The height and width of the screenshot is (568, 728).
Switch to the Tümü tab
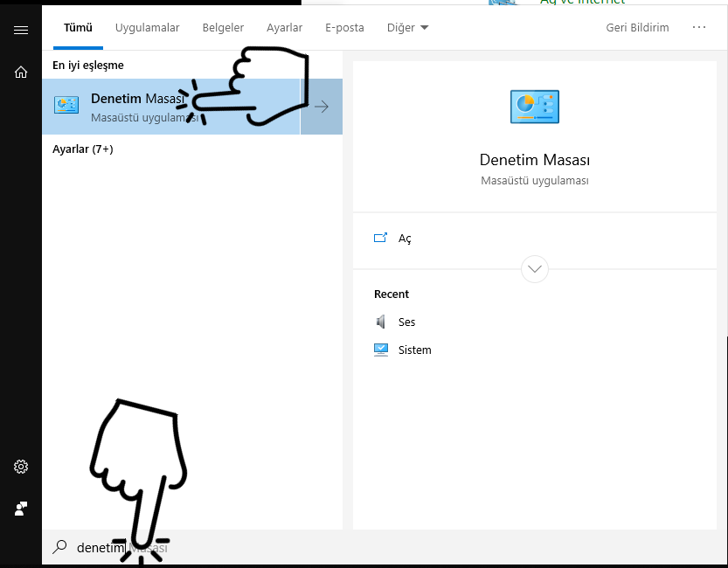[78, 28]
